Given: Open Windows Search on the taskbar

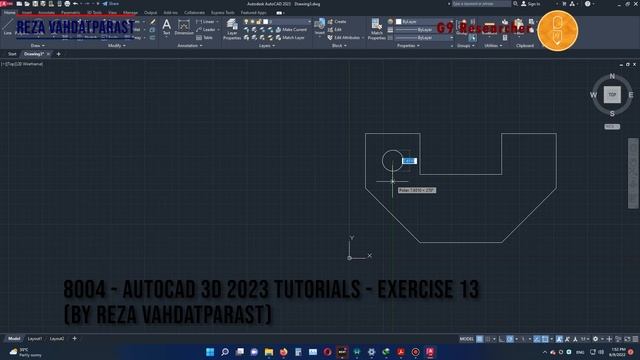Looking at the screenshot, I should coord(224,352).
